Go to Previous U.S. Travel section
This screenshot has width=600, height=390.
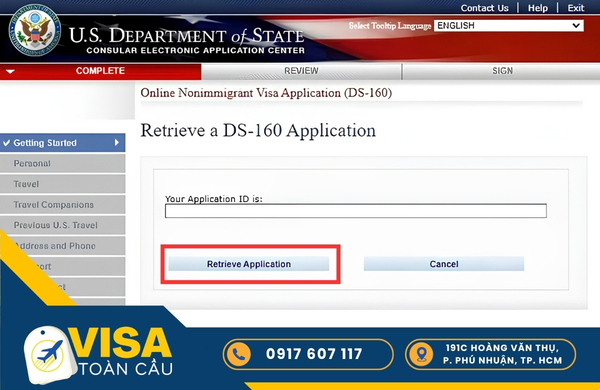tap(63, 225)
